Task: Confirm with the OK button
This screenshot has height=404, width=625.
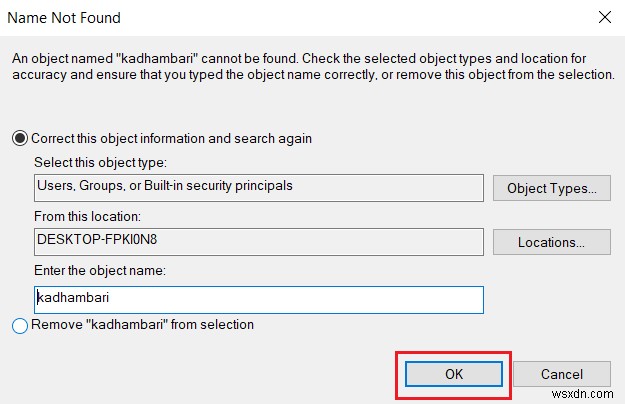Action: click(453, 374)
